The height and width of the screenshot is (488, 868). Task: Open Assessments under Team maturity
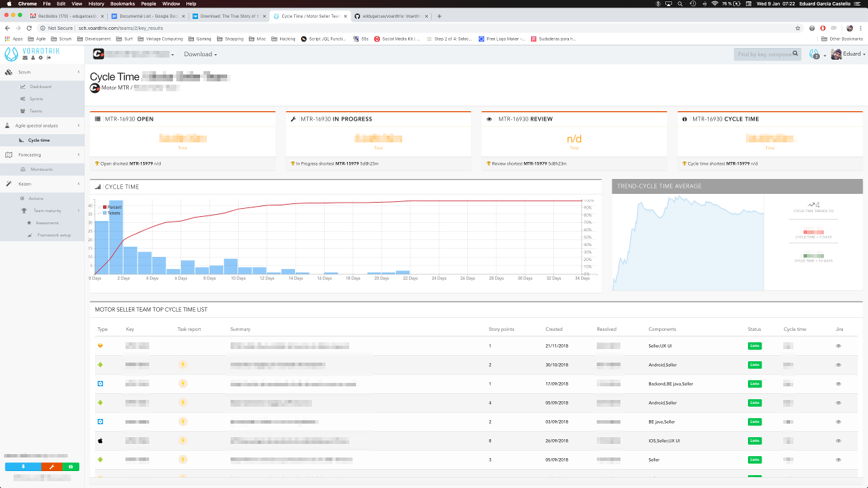[47, 223]
